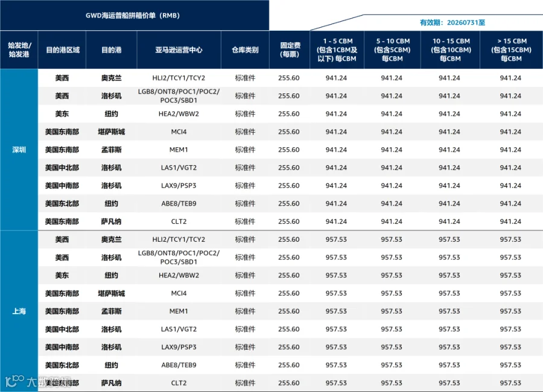Select 5-10 CBM price 941.24 in 深圳 MCI4 row

coord(392,132)
